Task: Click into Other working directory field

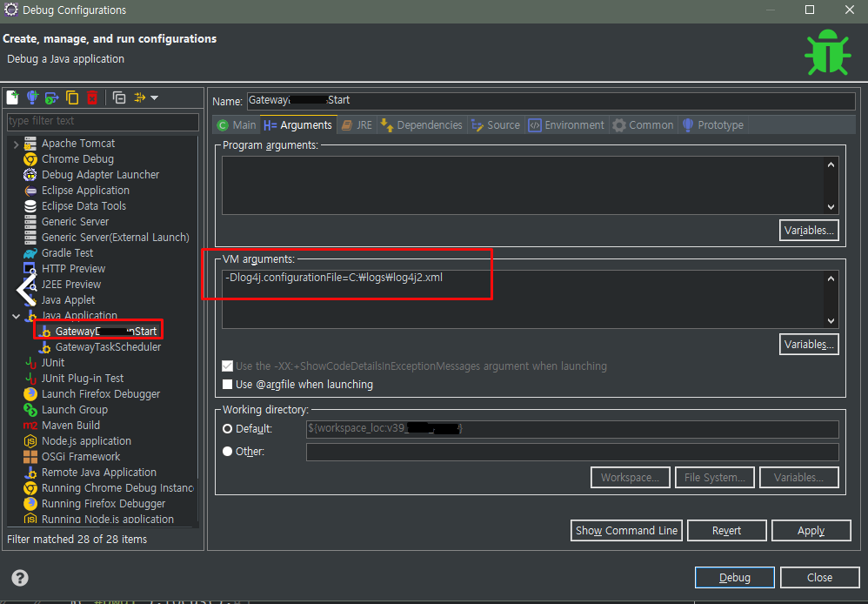Action: (572, 452)
